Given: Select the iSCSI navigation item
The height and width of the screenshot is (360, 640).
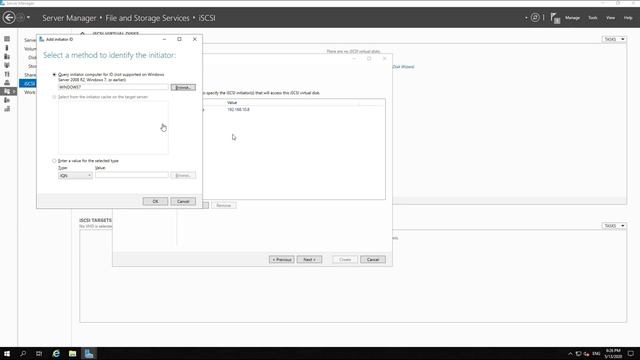Looking at the screenshot, I should [29, 84].
